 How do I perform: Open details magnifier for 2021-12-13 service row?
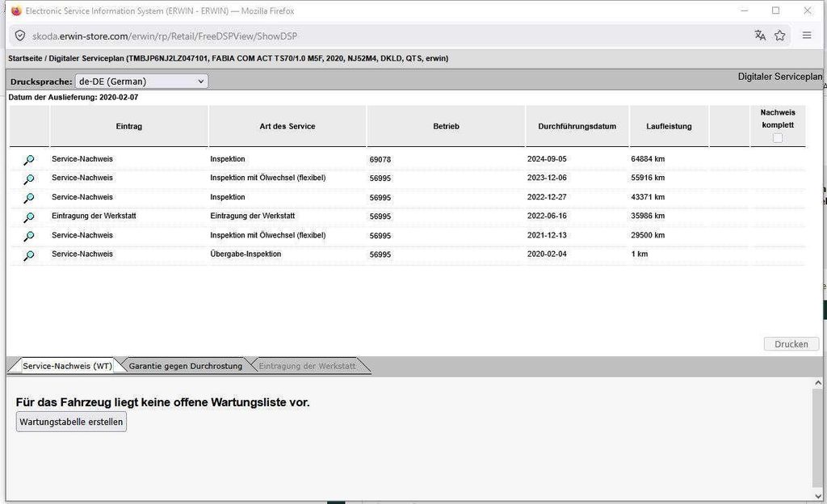tap(29, 236)
